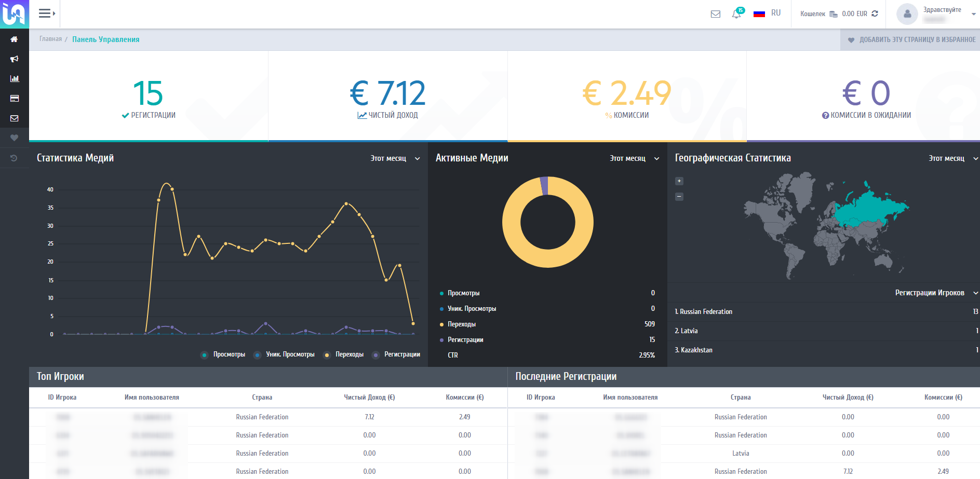Open the RU language selector
The width and height of the screenshot is (980, 479).
click(767, 13)
